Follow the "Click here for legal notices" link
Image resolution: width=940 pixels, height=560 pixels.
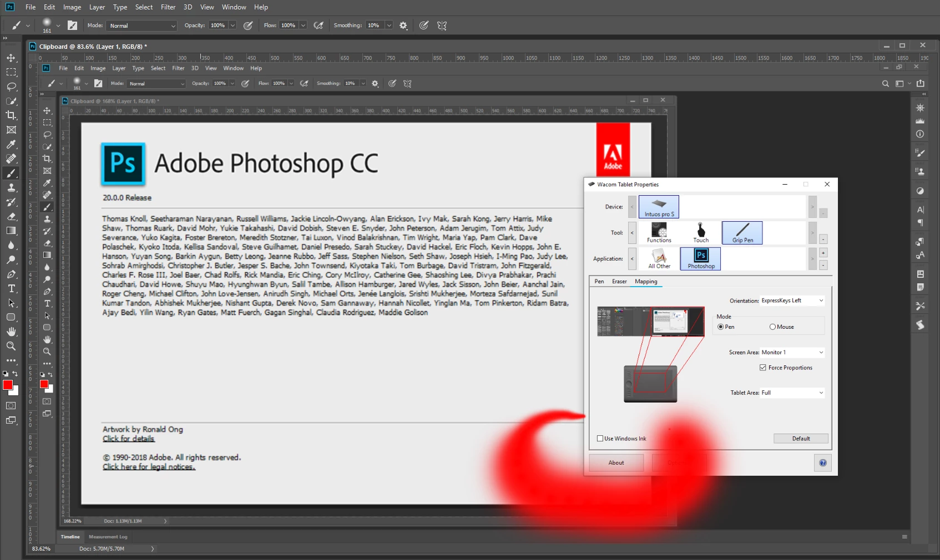(x=149, y=467)
